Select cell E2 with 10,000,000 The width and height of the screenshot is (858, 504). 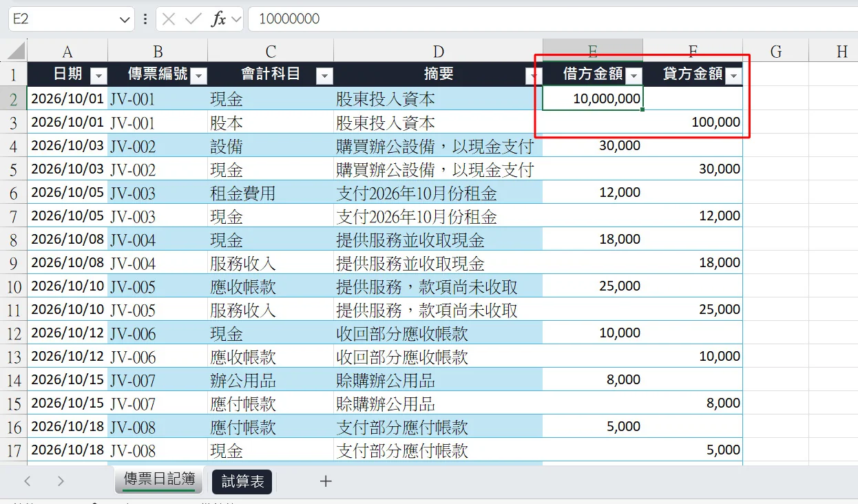point(593,98)
